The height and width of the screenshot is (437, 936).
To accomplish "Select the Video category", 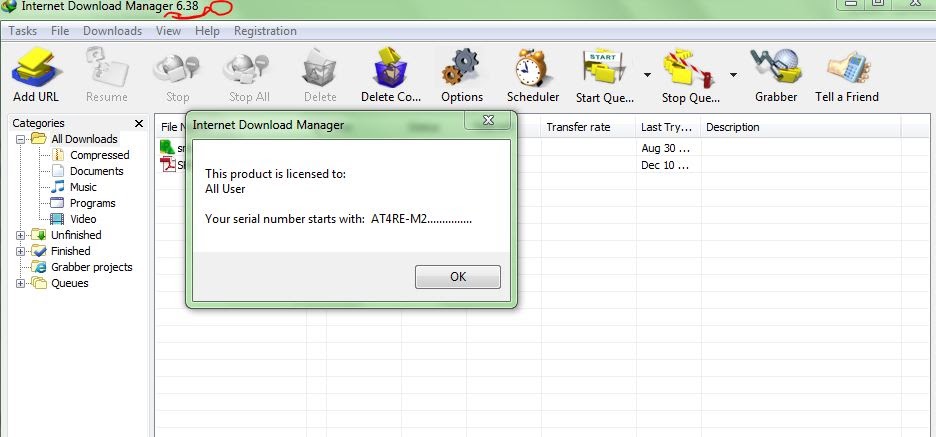I will [83, 219].
